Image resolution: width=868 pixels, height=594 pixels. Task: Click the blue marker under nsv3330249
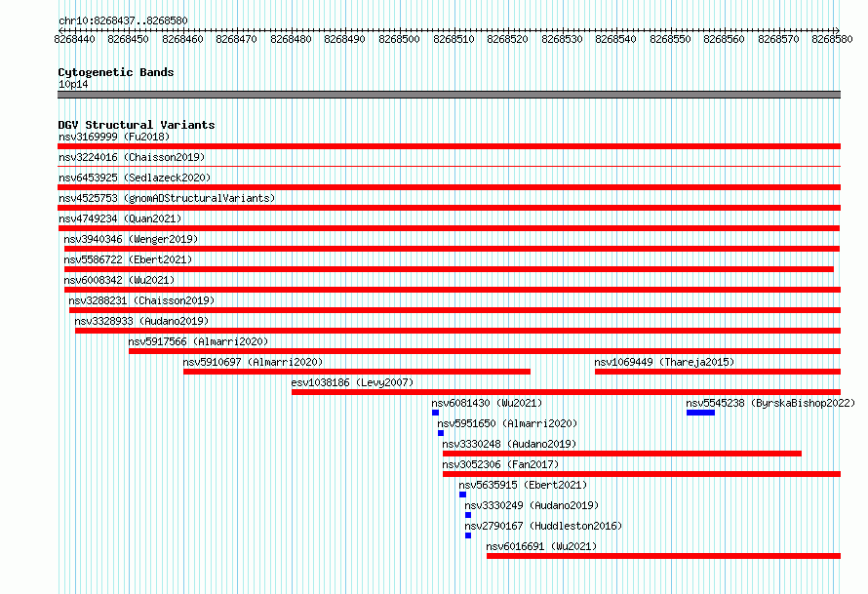[468, 515]
